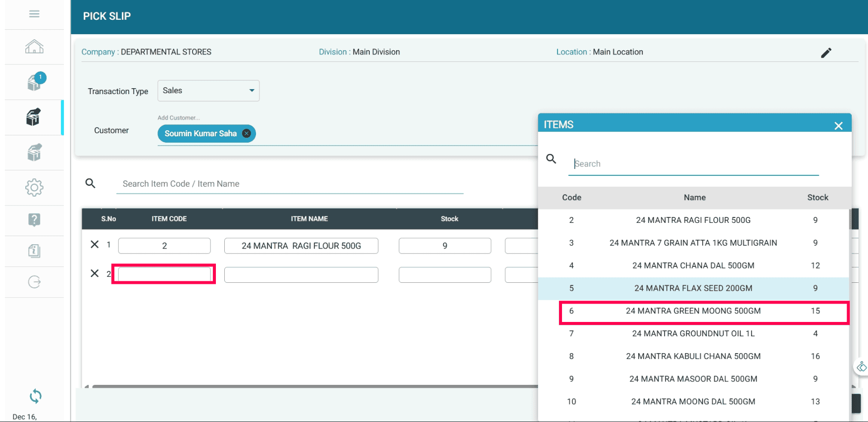868x422 pixels.
Task: Click the horizontal scrollbar under the table
Action: pos(312,386)
